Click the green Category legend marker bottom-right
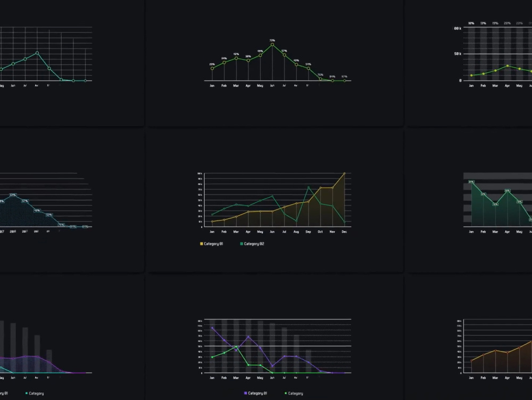Viewport: 532px width, 400px height. point(286,393)
